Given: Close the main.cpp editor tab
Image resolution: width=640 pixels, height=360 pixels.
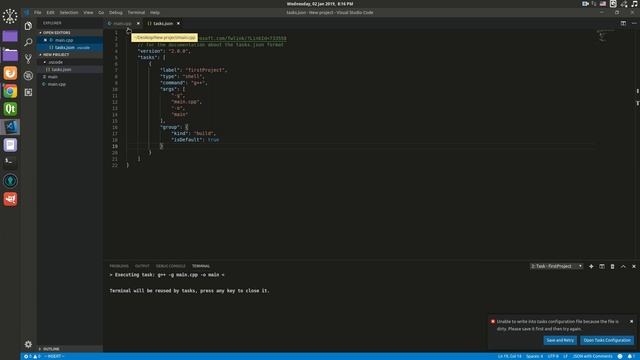Looking at the screenshot, I should point(138,23).
